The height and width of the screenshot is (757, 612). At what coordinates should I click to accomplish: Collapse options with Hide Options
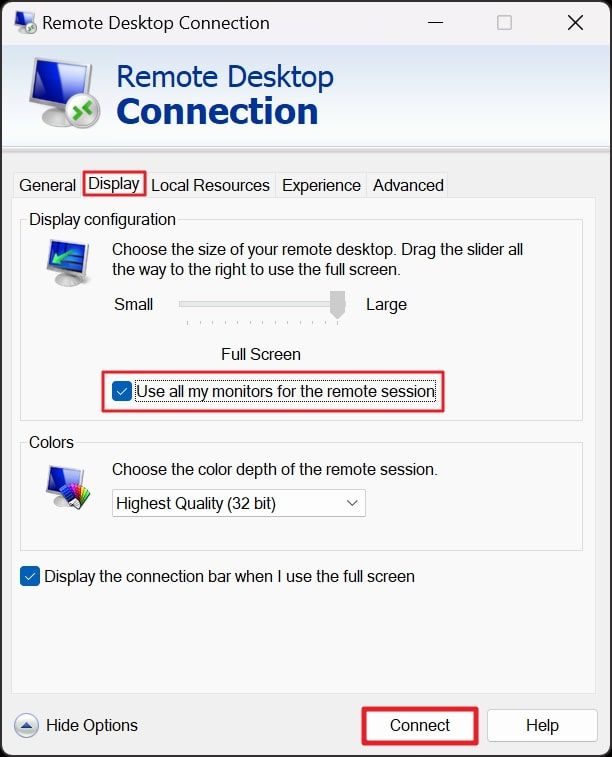[x=92, y=725]
